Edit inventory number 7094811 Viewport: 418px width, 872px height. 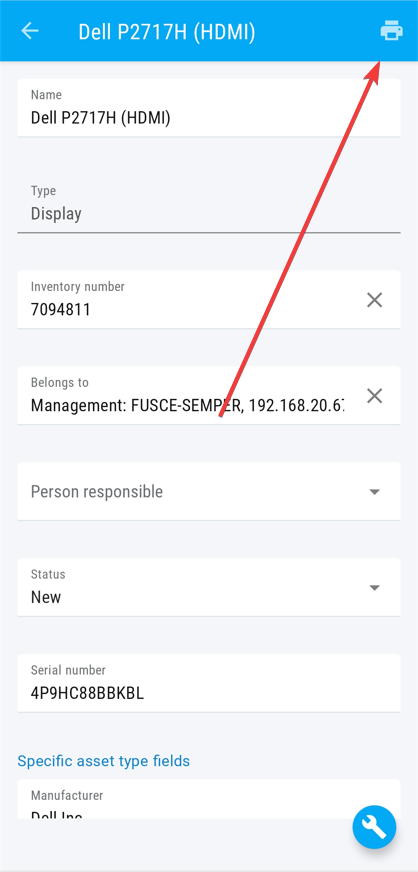[61, 310]
